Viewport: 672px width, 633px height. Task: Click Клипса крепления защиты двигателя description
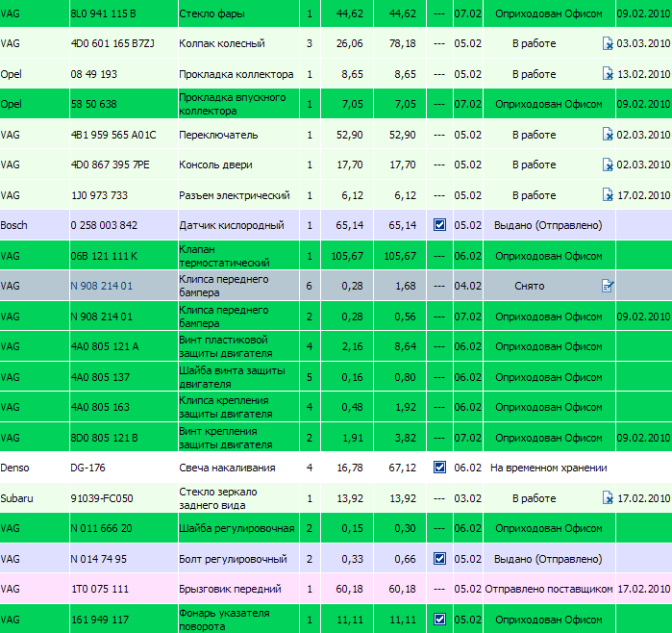pyautogui.click(x=226, y=407)
